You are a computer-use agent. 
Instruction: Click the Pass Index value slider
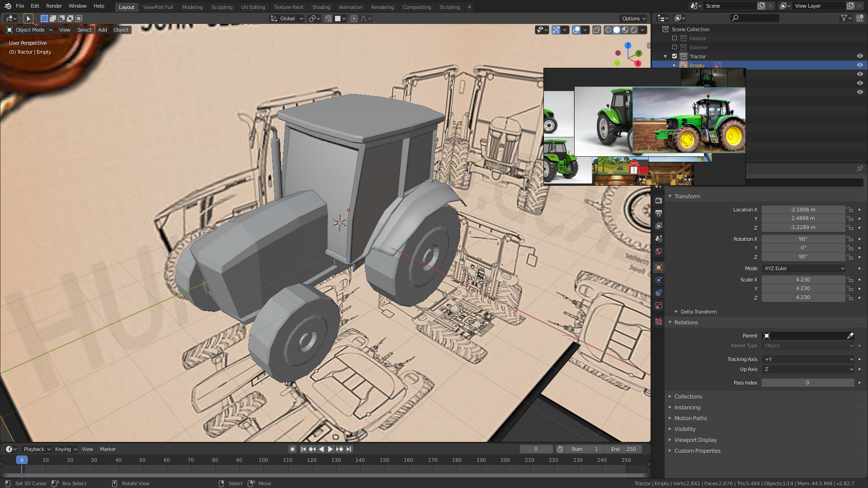(x=808, y=383)
